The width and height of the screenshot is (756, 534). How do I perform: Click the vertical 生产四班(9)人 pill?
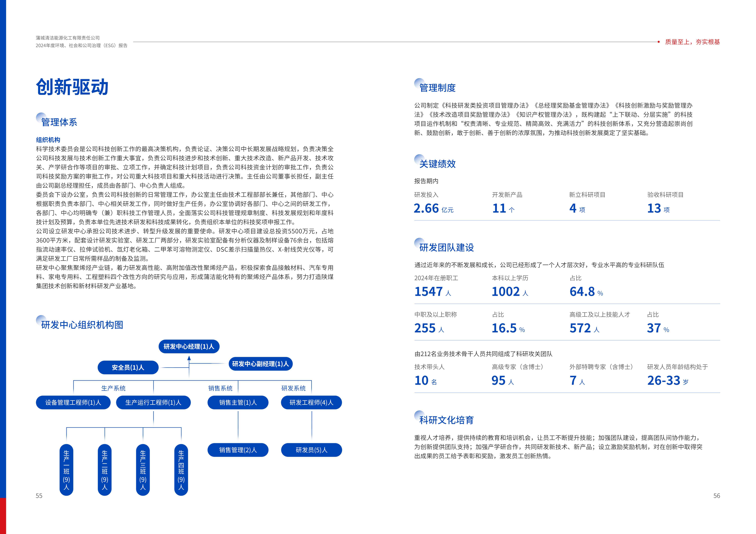coord(181,470)
